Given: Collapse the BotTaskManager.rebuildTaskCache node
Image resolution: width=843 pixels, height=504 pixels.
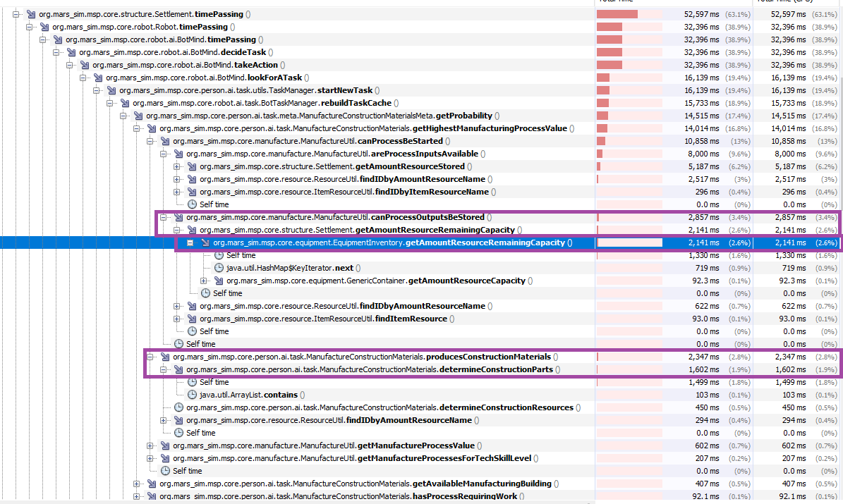Looking at the screenshot, I should 110,103.
